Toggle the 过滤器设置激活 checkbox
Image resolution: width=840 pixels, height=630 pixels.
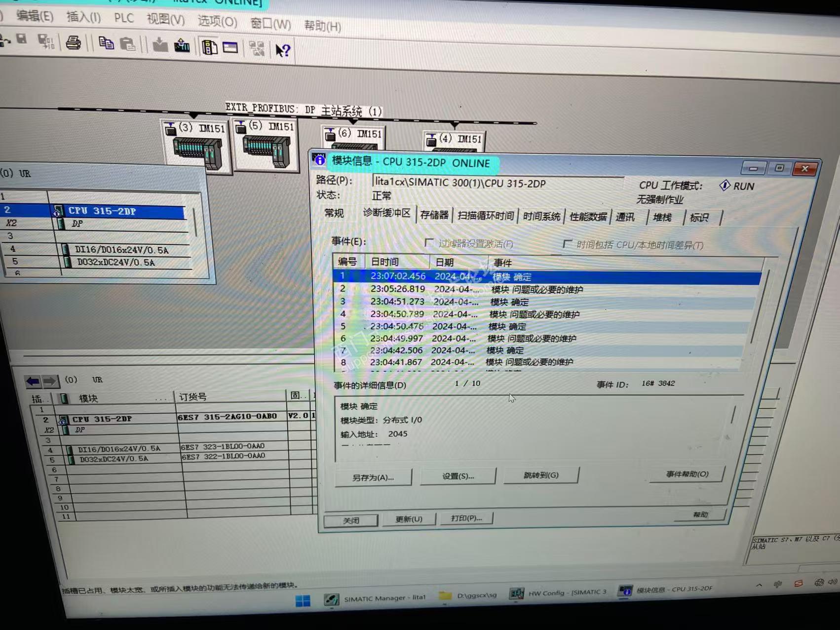click(x=429, y=242)
